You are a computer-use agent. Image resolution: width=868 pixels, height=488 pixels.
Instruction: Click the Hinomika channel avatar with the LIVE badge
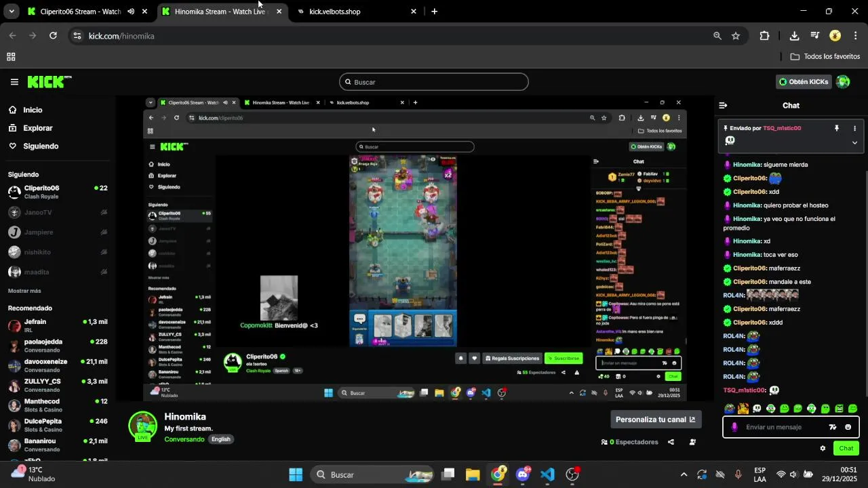coord(142,426)
